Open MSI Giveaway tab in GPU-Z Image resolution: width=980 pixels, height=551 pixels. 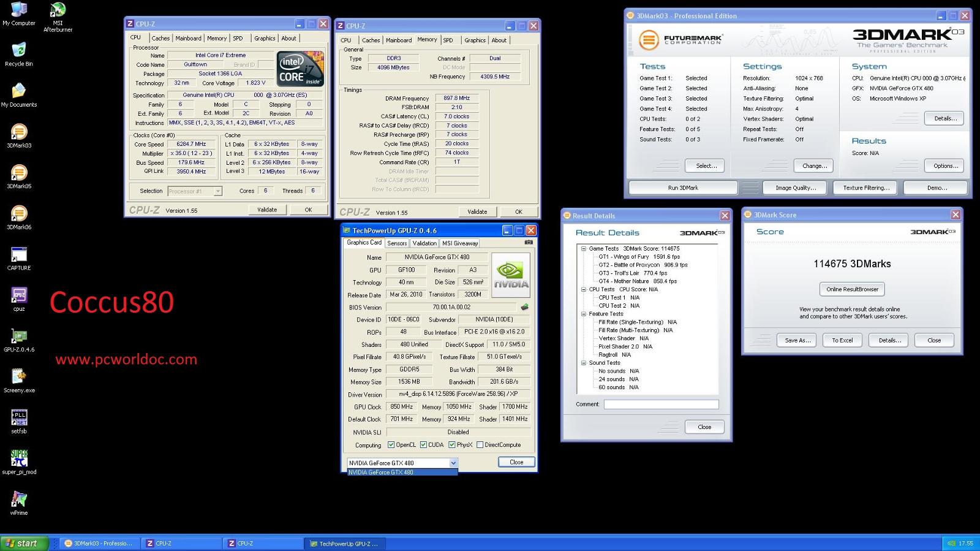(460, 243)
